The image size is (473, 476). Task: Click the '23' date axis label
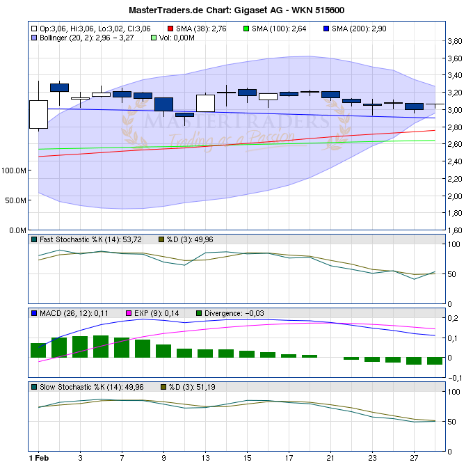pyautogui.click(x=372, y=458)
